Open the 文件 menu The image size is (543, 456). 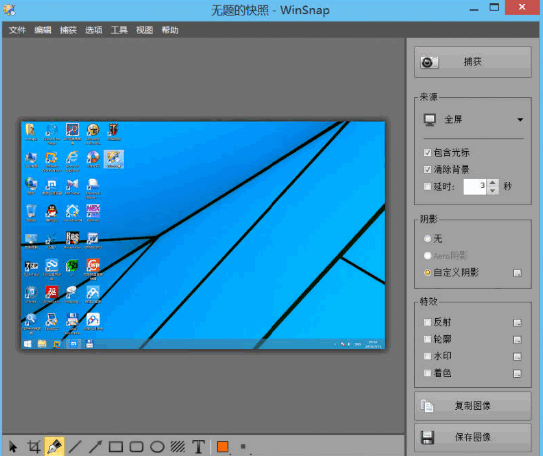pos(17,30)
